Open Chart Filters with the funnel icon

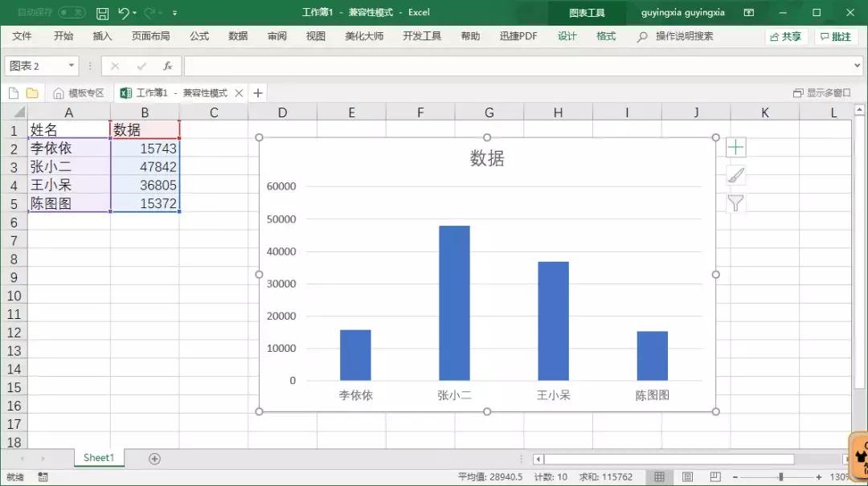click(735, 204)
